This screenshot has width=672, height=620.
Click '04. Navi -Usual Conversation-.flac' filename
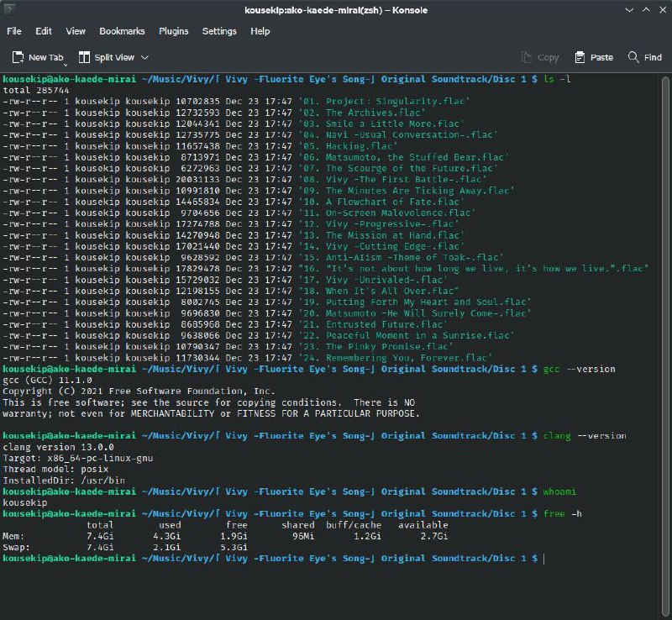[398, 135]
